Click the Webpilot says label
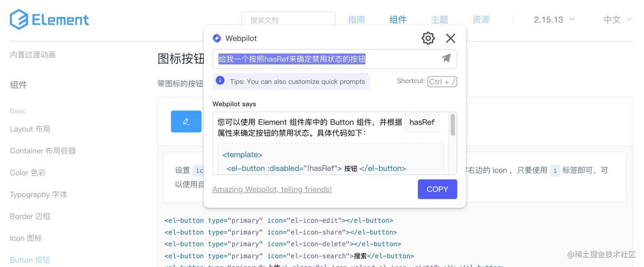Image resolution: width=644 pixels, height=267 pixels. pos(234,104)
